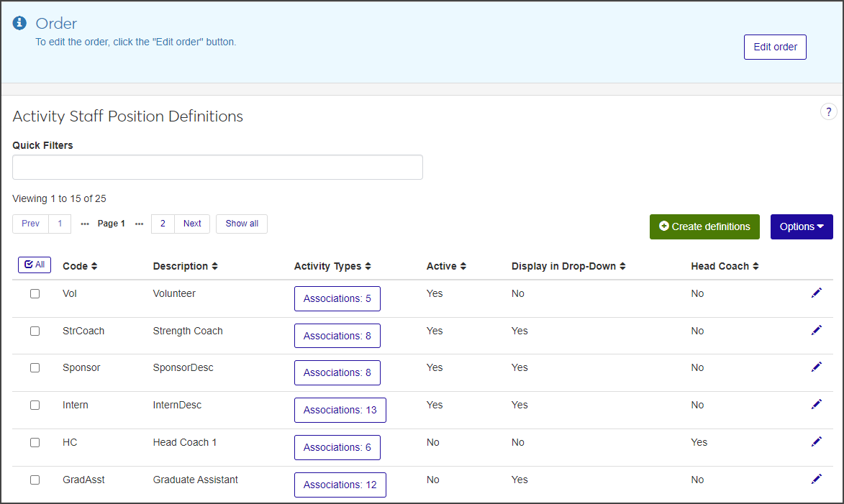Click the Order info icon
This screenshot has width=844, height=504.
tap(19, 24)
